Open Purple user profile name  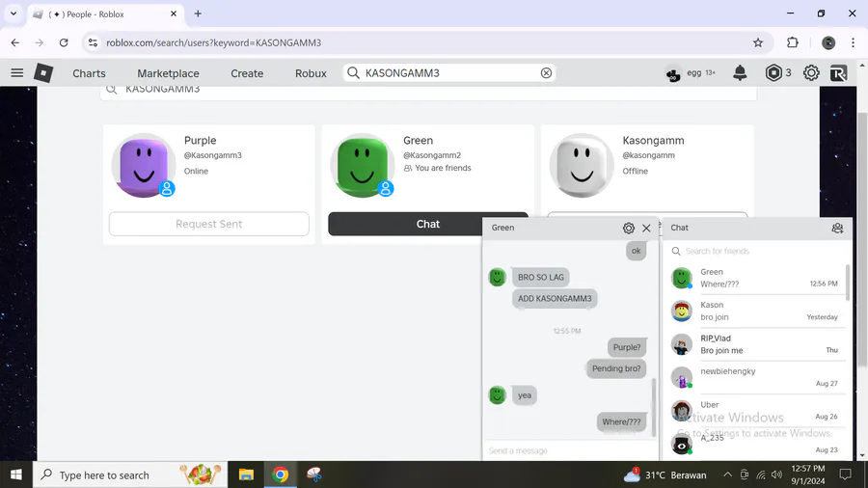[x=201, y=141]
